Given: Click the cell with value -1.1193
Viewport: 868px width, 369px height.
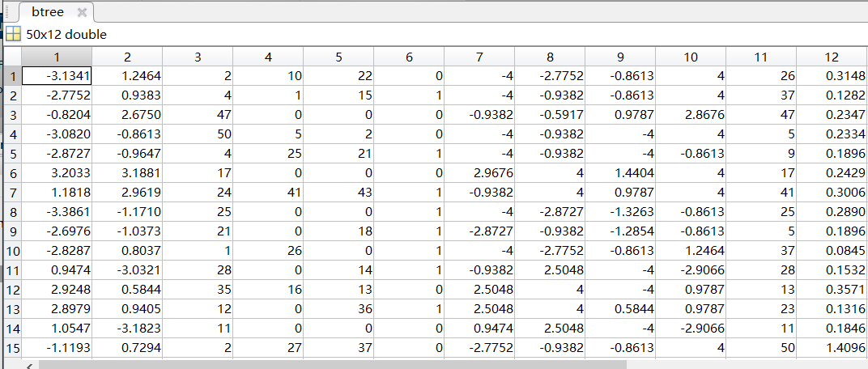Looking at the screenshot, I should point(57,348).
